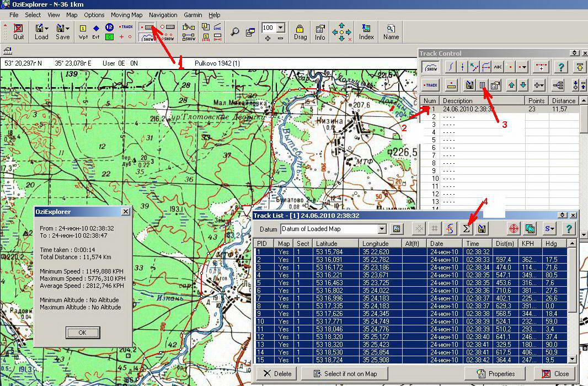This screenshot has height=386, width=588.
Task: Click OK in OziExplorer statistics dialog
Action: (x=83, y=333)
